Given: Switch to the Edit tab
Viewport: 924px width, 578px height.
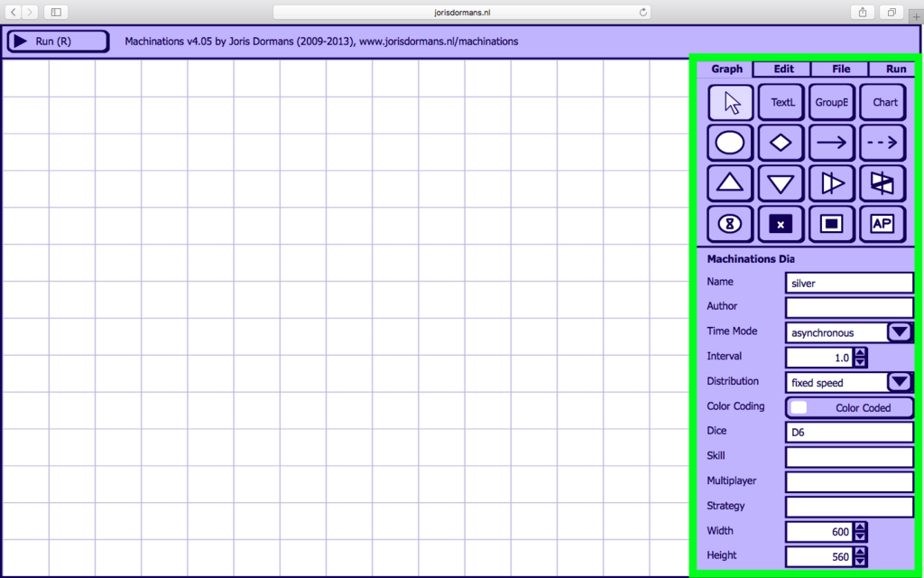Looking at the screenshot, I should (783, 69).
